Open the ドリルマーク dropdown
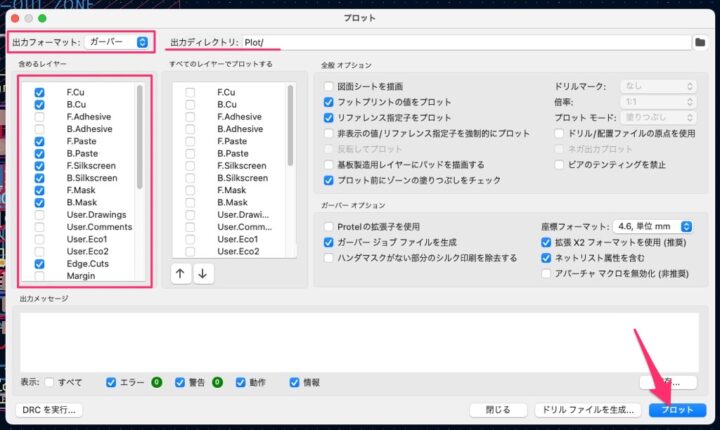The image size is (720, 430). coord(656,87)
